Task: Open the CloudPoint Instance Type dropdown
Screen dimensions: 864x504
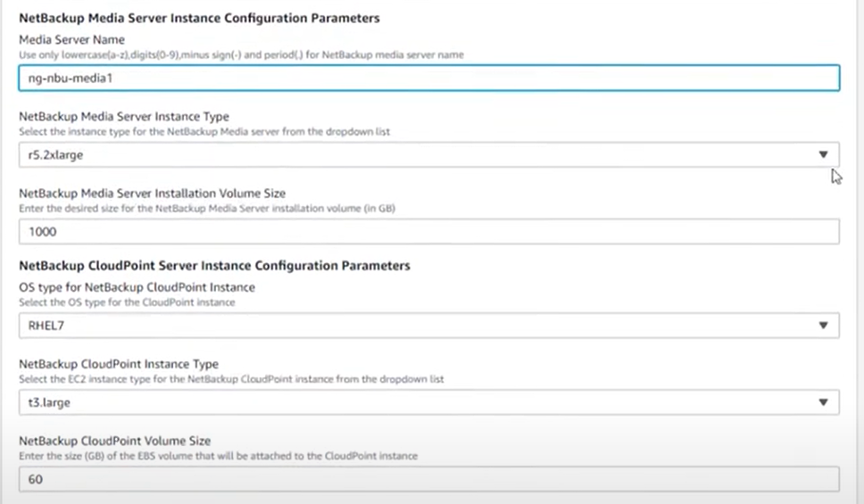Action: [428, 402]
